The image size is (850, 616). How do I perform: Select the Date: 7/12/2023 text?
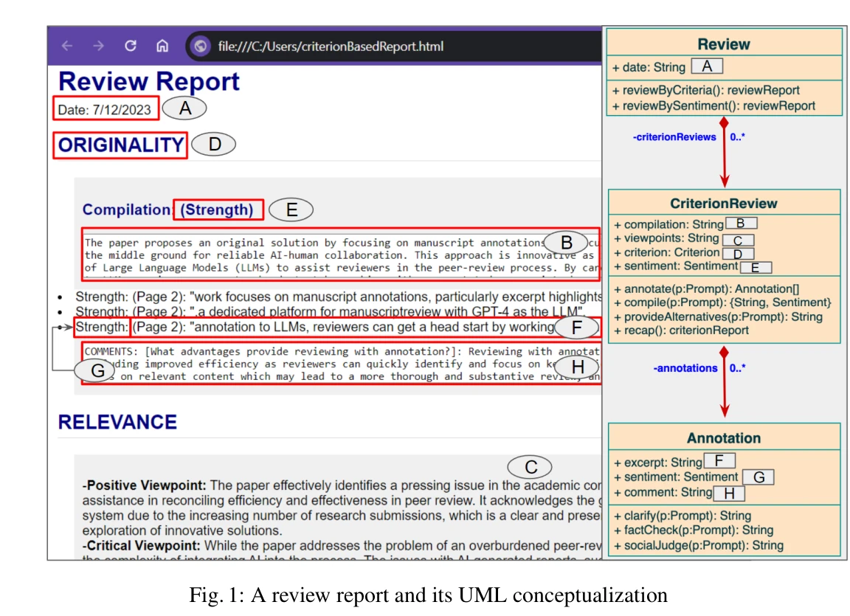click(x=105, y=110)
